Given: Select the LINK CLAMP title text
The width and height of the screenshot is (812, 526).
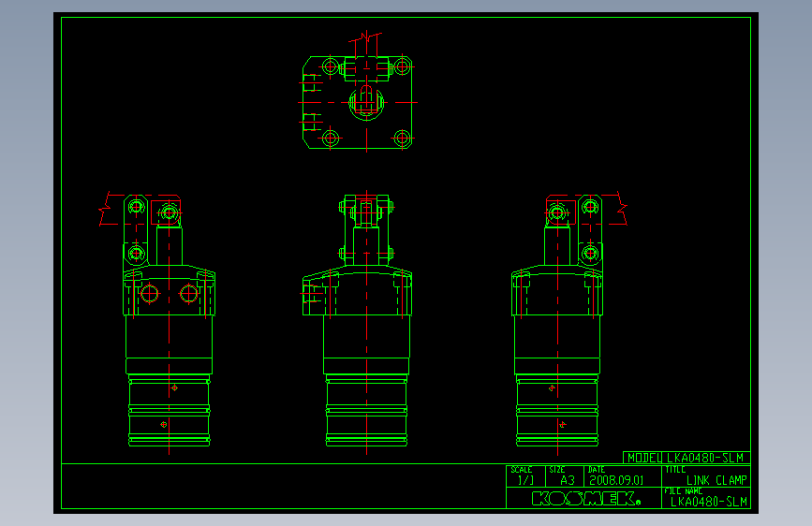Looking at the screenshot, I should coord(716,480).
